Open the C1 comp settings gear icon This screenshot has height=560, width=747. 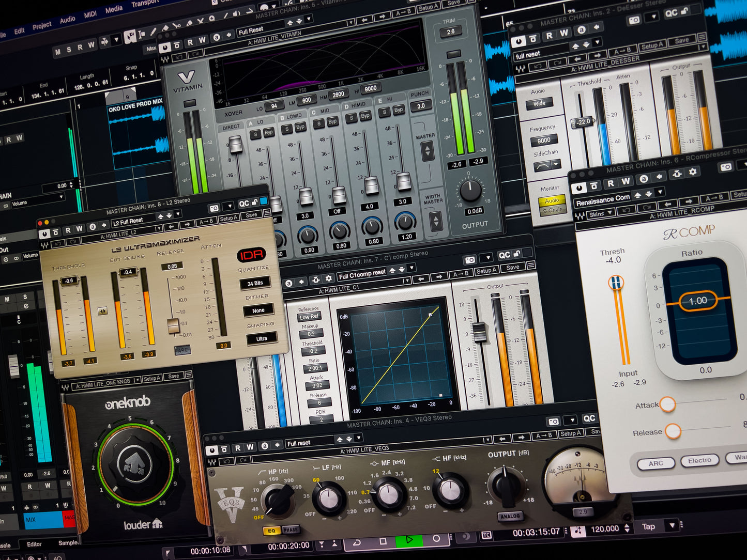click(x=328, y=279)
